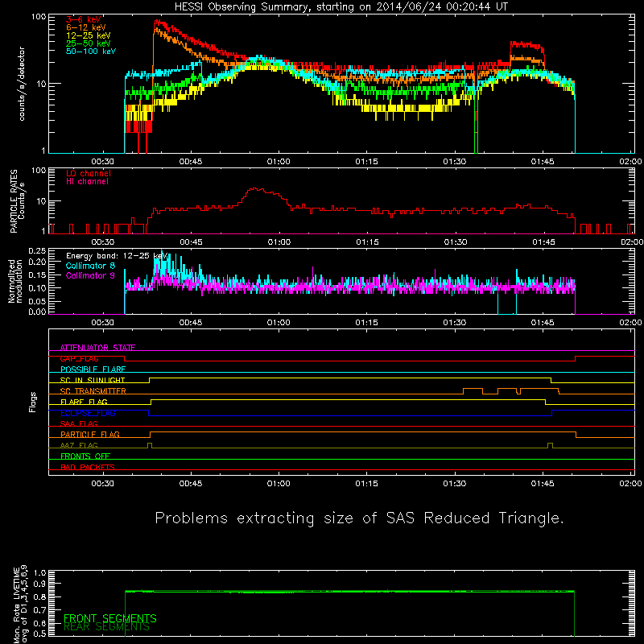Screen dimensions: 644x644
Task: Click 'Problems extracting size of SAS Reduced Triangle.'
Action: [359, 518]
